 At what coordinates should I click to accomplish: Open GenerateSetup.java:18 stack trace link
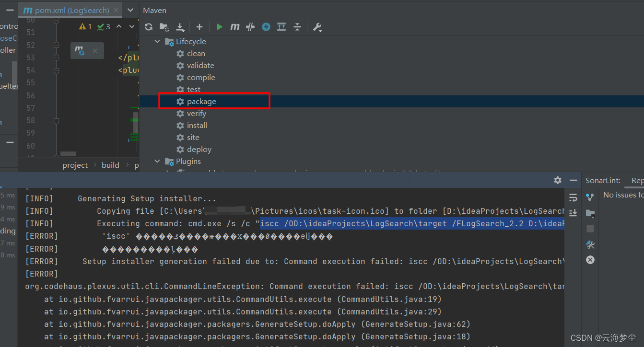click(415, 336)
